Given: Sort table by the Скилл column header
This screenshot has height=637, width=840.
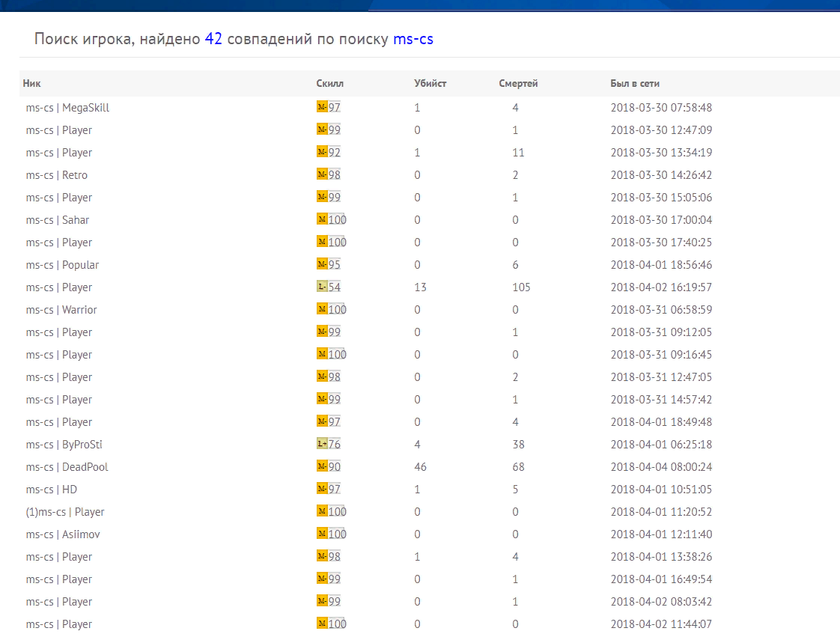Looking at the screenshot, I should pos(330,84).
